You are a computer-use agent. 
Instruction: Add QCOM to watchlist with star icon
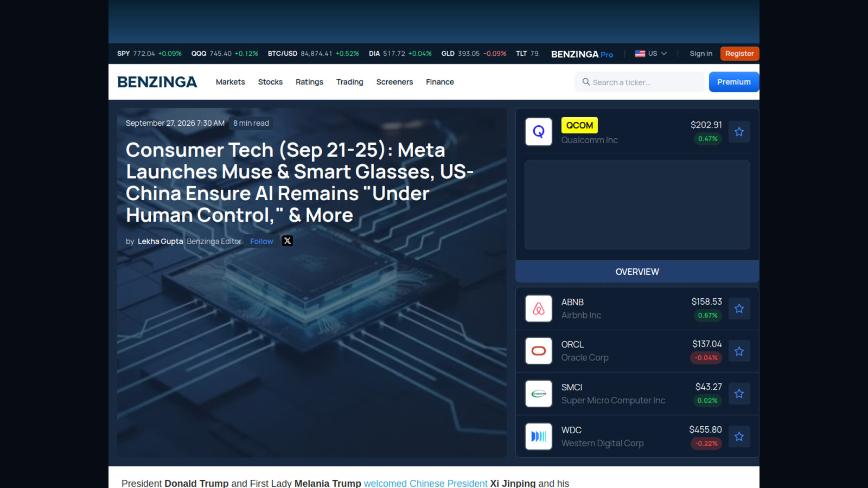(739, 132)
